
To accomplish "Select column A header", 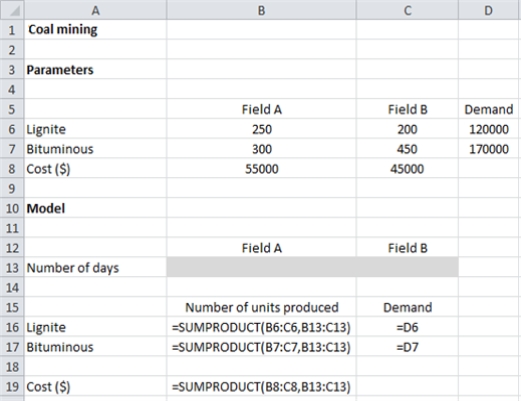I will (95, 10).
